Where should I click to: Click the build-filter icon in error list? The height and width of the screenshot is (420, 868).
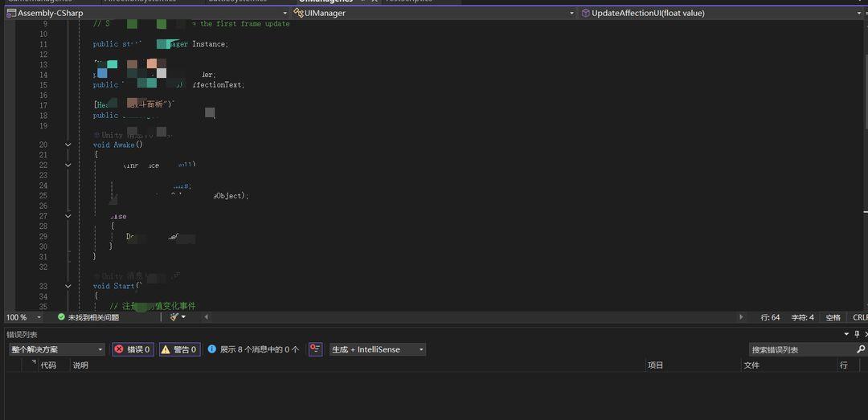(315, 349)
